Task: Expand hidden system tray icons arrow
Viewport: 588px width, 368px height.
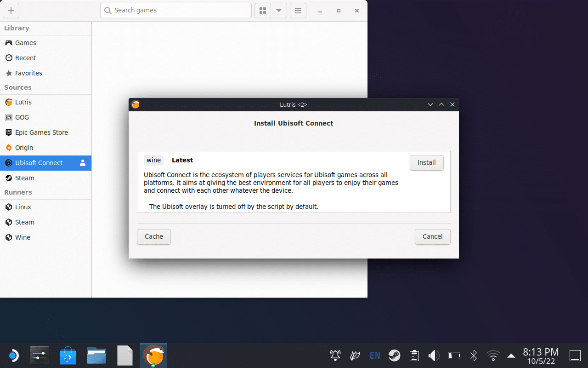Action: click(511, 356)
